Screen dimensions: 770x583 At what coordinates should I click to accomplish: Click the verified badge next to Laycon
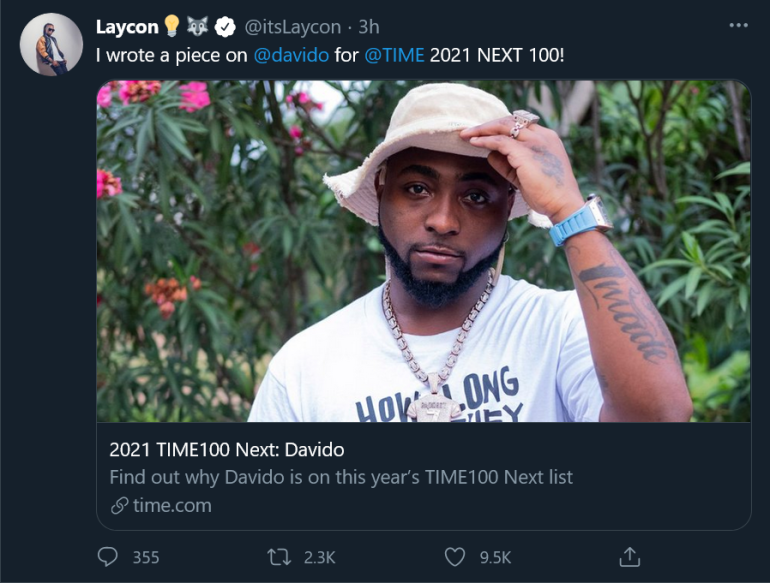click(227, 27)
